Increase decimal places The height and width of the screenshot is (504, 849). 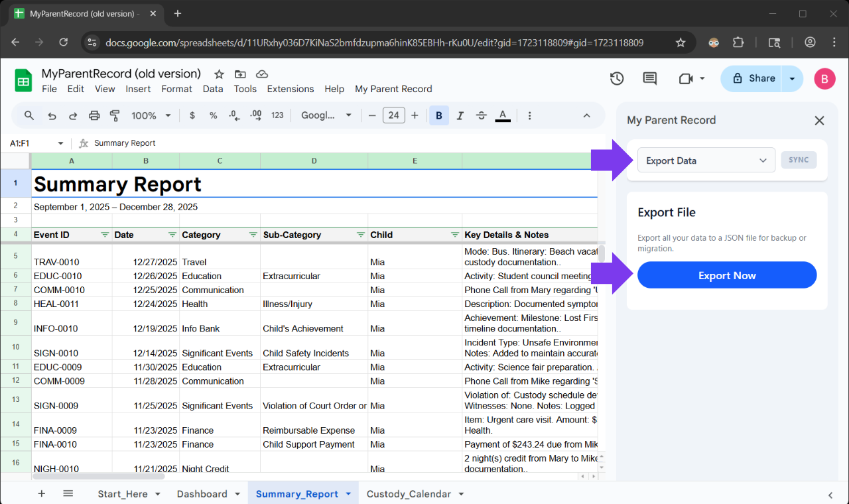(x=256, y=115)
